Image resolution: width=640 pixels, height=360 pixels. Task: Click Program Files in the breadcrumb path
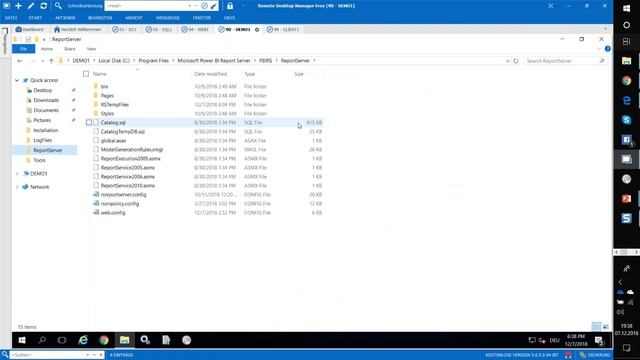(153, 60)
